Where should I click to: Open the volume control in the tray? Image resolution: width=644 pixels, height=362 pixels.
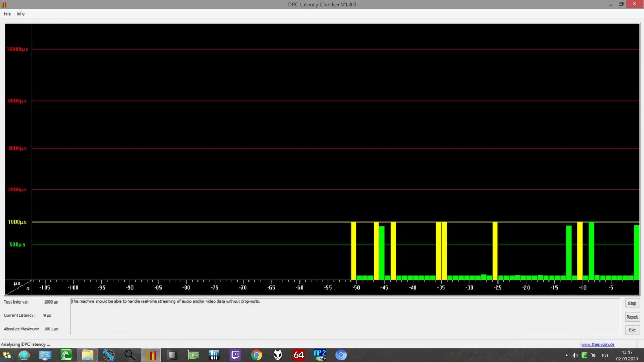pos(575,356)
